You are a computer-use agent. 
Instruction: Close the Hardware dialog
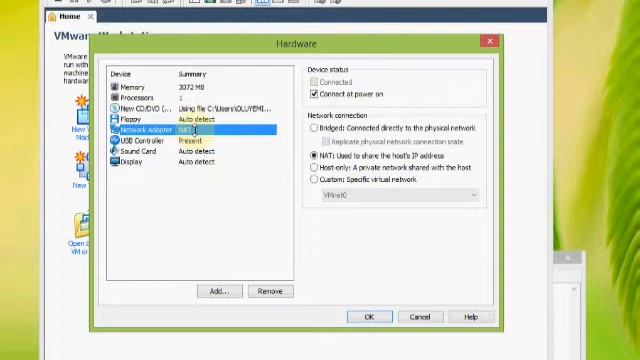pyautogui.click(x=490, y=41)
